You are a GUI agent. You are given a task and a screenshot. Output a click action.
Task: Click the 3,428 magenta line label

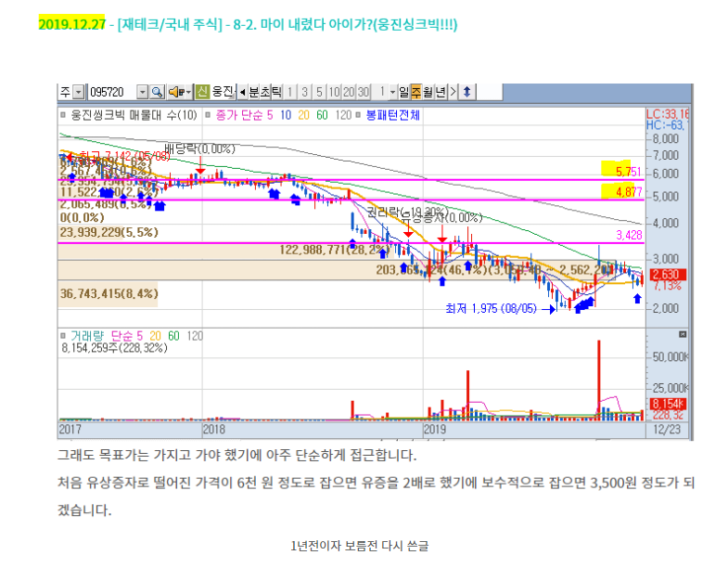coord(629,235)
